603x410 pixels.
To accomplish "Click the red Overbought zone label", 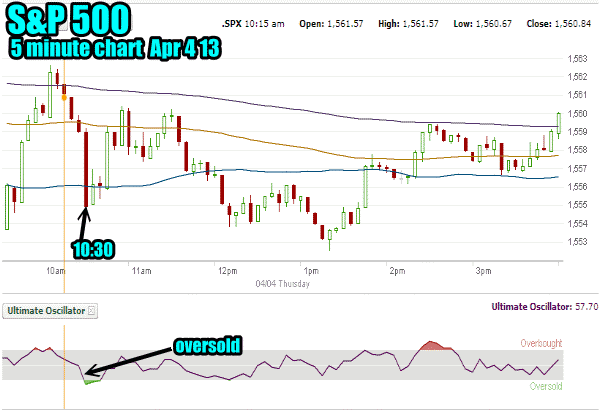I will tap(541, 343).
